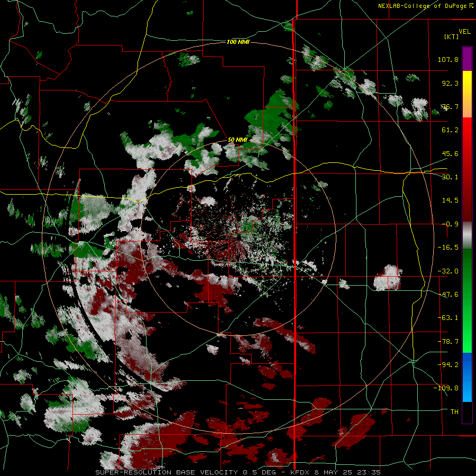Click the [KT] units label
This screenshot has height=476, width=476.
(x=452, y=36)
